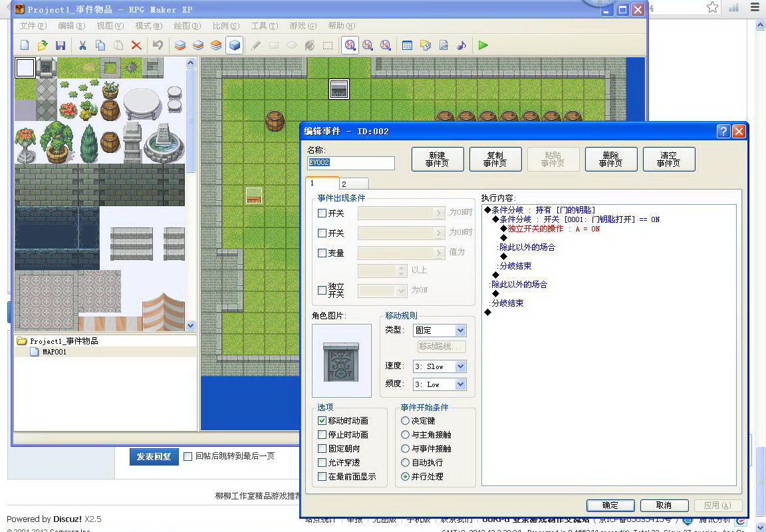Create a new project with the toolbar icon
Image resolution: width=766 pixels, height=532 pixels.
click(x=25, y=45)
